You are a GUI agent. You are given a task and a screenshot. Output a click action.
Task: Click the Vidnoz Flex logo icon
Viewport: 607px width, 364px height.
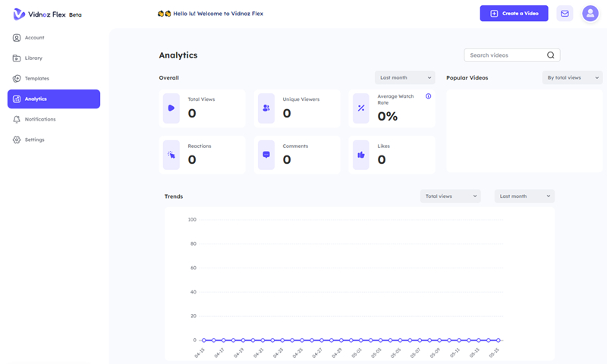pyautogui.click(x=19, y=14)
